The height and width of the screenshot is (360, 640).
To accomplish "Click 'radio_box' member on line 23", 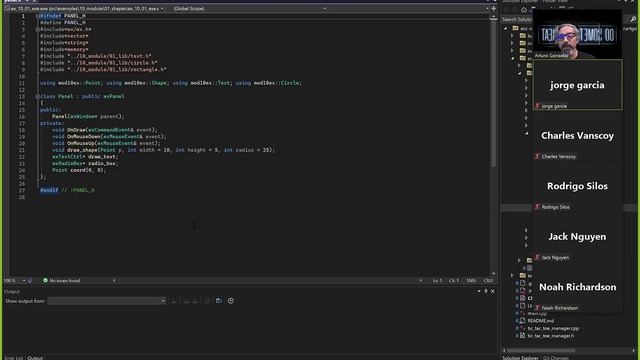I will 102,163.
